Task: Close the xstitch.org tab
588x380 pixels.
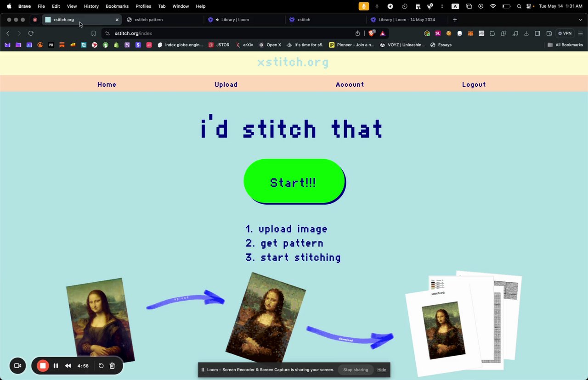Action: pyautogui.click(x=117, y=20)
